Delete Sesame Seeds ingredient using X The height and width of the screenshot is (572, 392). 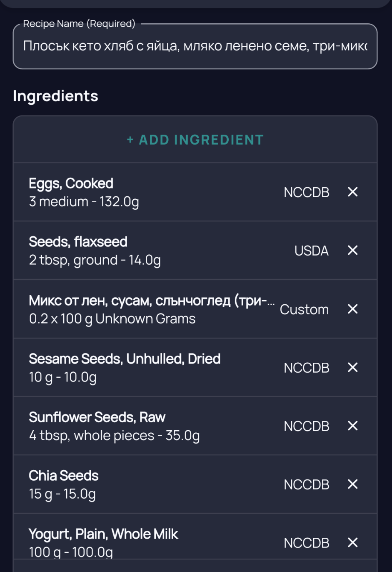point(352,368)
